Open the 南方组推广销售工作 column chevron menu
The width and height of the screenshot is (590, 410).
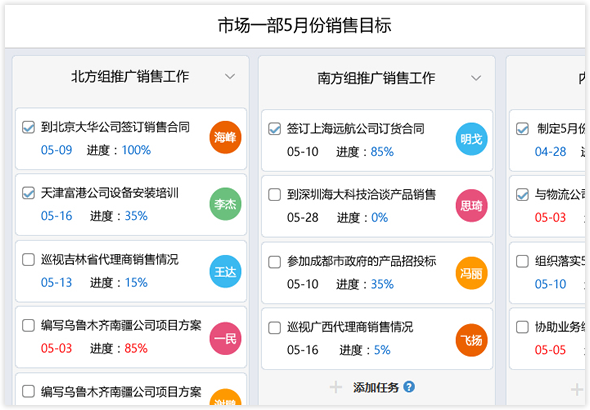476,78
